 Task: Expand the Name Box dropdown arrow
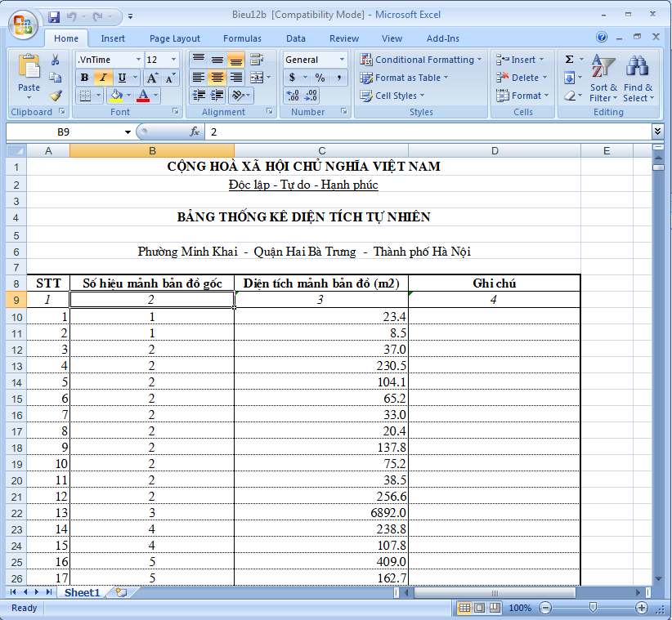pos(128,132)
